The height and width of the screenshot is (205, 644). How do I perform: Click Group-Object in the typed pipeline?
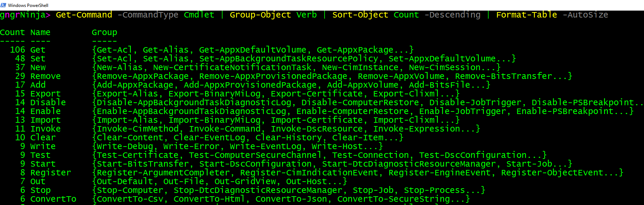[260, 15]
